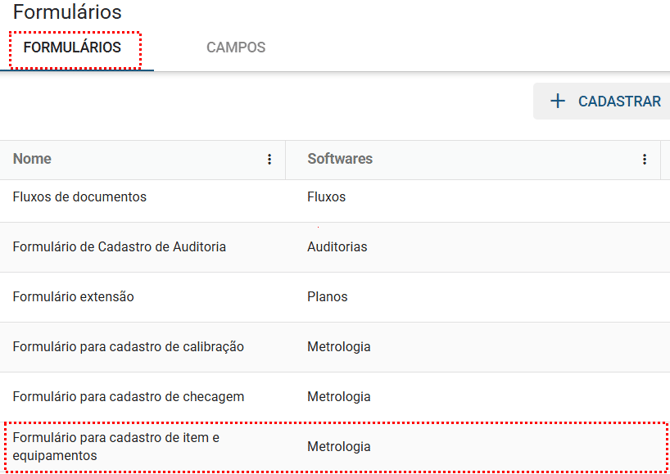Select Formulário para cadastro de item e equipamentos
This screenshot has width=670, height=474.
(x=115, y=446)
